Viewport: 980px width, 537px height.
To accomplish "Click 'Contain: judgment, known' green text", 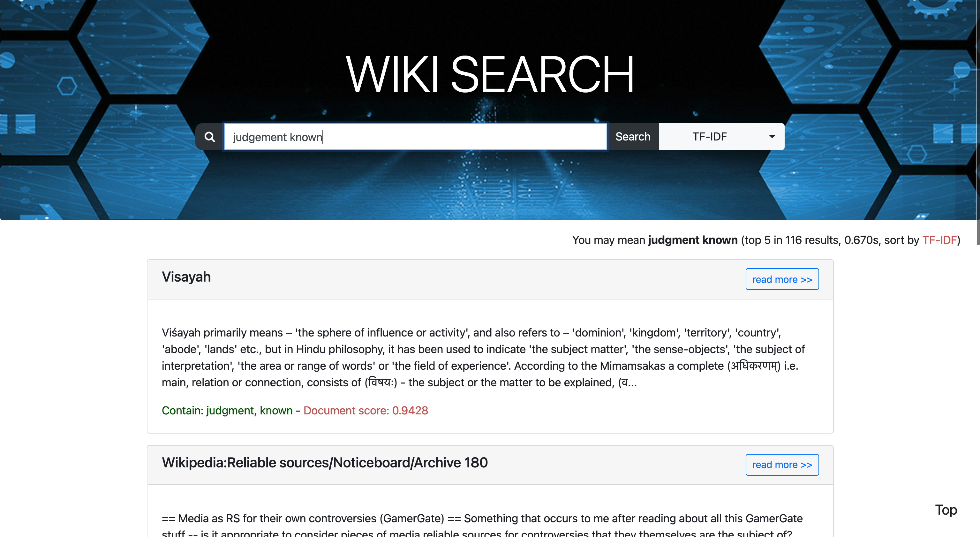I will click(x=227, y=410).
